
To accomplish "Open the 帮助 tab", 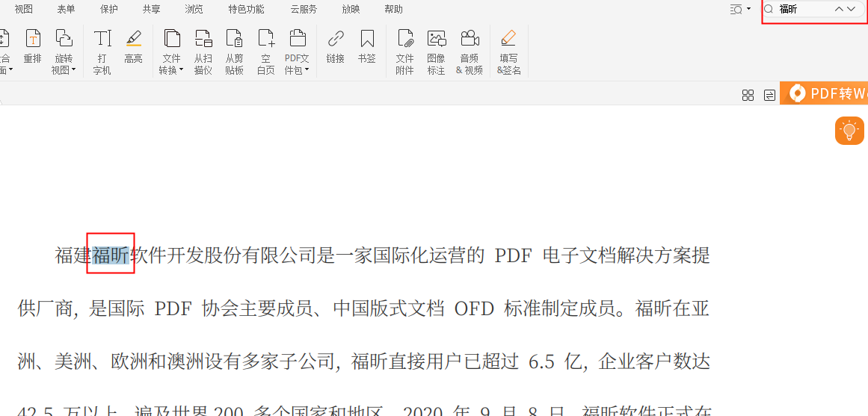I will [x=393, y=10].
